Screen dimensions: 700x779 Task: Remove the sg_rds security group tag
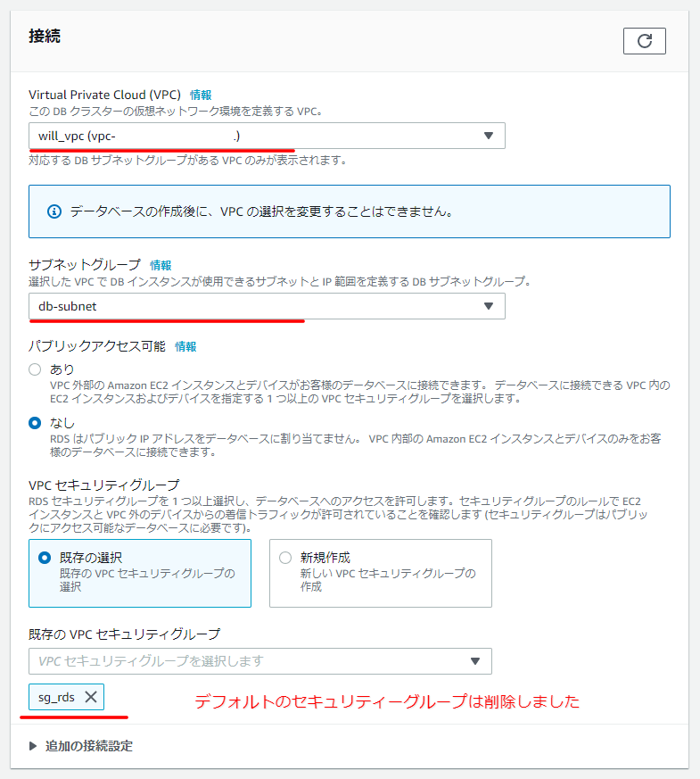[91, 697]
